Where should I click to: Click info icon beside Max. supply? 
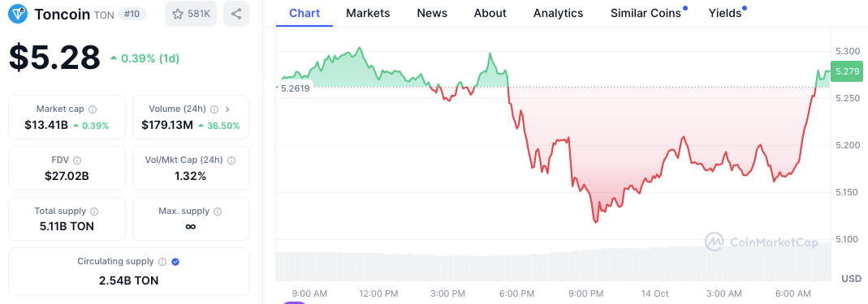pyautogui.click(x=218, y=211)
